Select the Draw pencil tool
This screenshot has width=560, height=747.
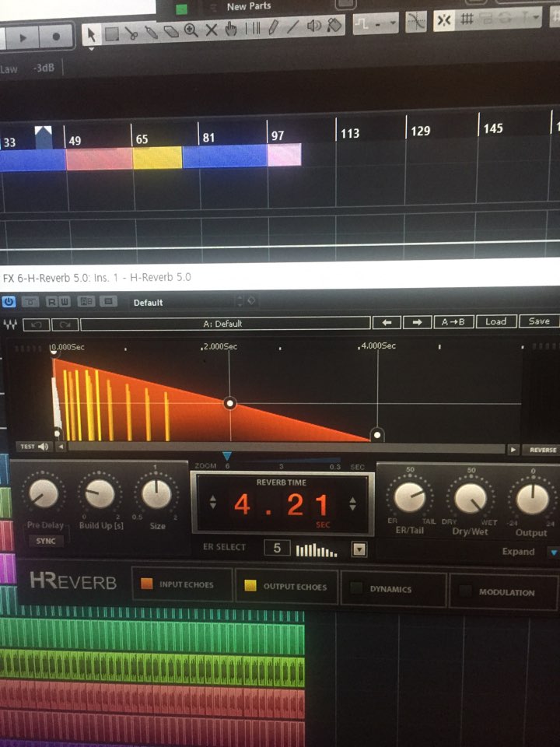click(273, 27)
